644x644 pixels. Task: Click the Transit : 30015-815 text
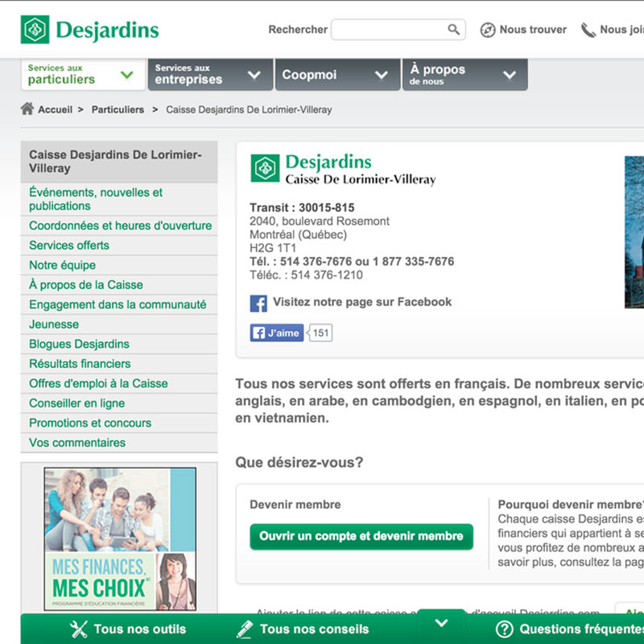[302, 208]
